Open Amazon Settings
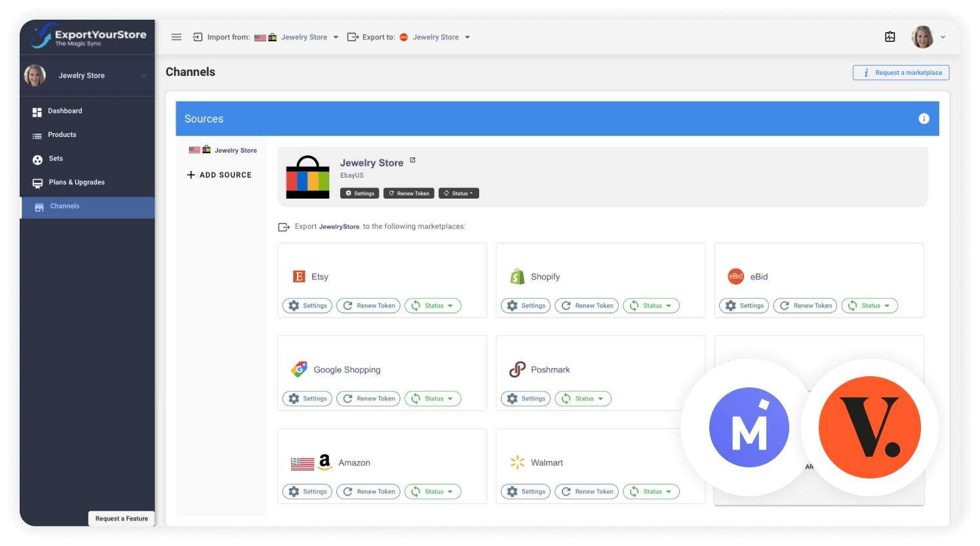Screen dimensions: 980x546 pyautogui.click(x=307, y=492)
